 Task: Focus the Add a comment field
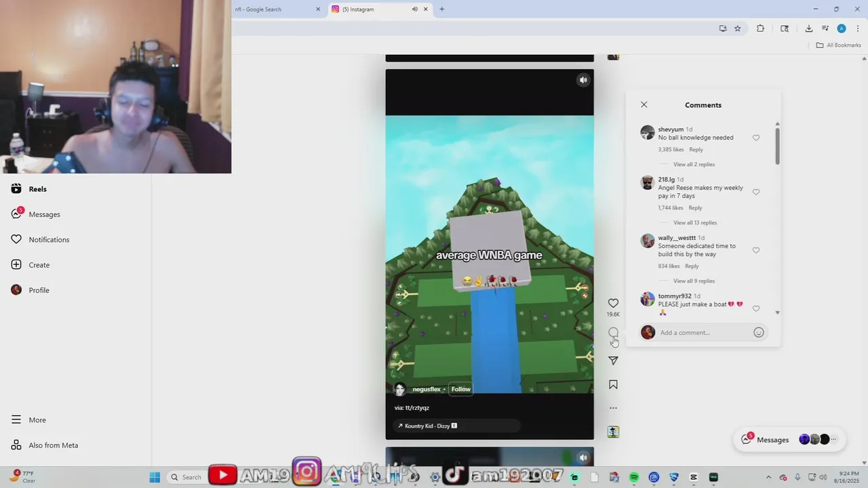click(704, 332)
